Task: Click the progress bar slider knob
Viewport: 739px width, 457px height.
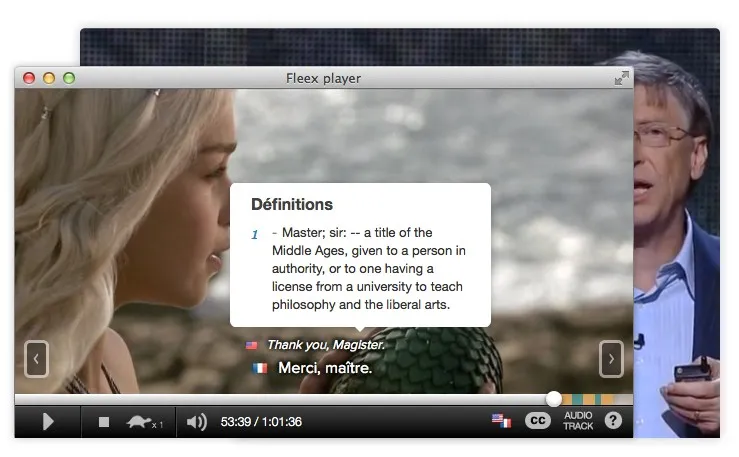Action: click(x=554, y=399)
